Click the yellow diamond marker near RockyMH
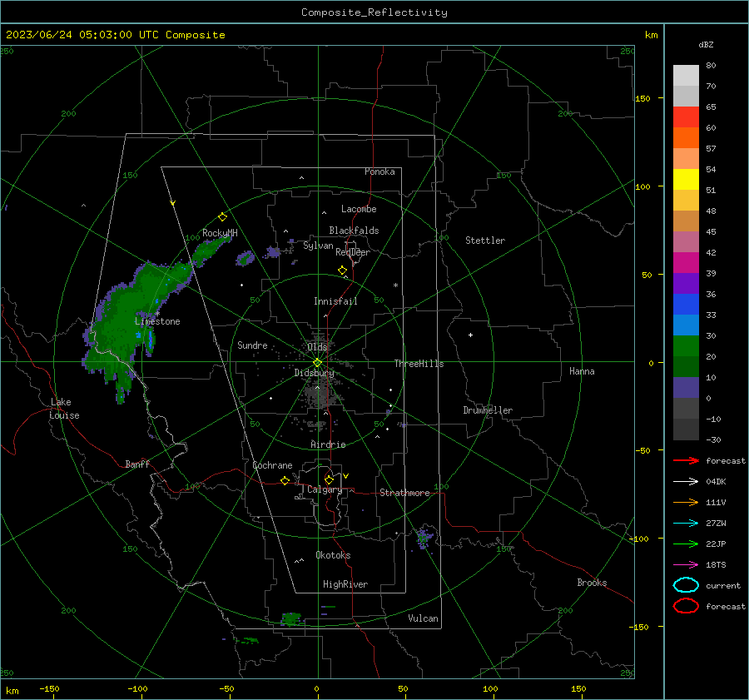749x700 pixels. [222, 217]
